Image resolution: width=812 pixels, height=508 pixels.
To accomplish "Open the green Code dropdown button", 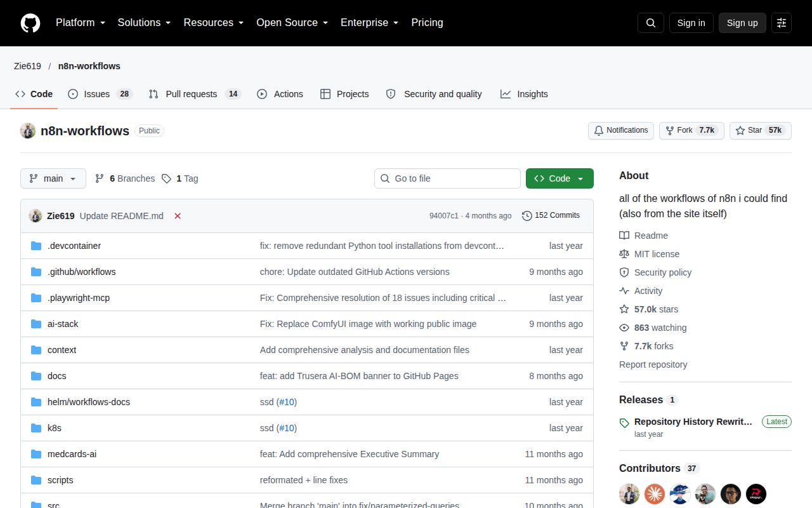I will click(x=560, y=178).
